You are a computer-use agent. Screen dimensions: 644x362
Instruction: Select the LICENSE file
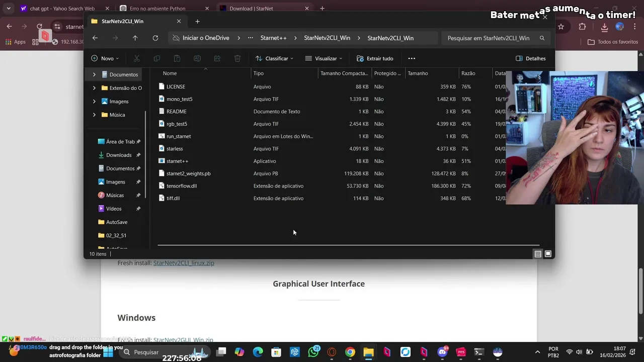point(176,86)
